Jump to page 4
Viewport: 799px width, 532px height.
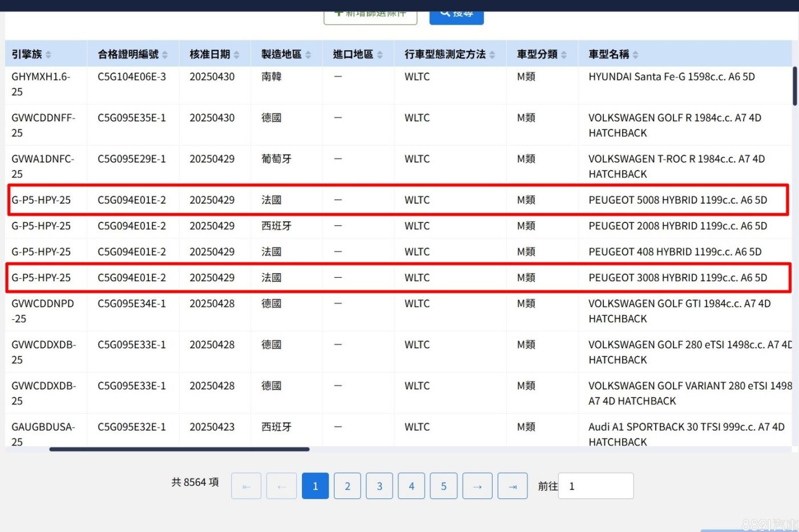(x=411, y=486)
